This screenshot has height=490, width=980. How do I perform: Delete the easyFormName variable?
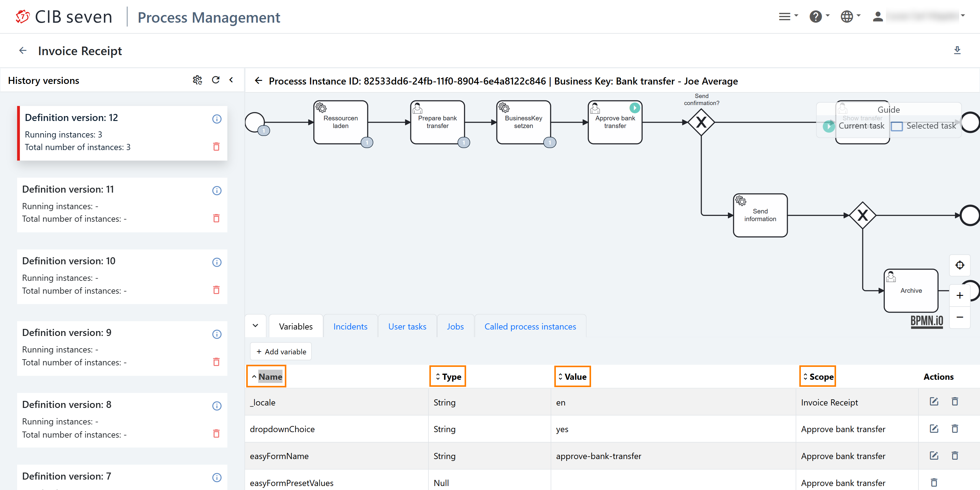coord(955,455)
